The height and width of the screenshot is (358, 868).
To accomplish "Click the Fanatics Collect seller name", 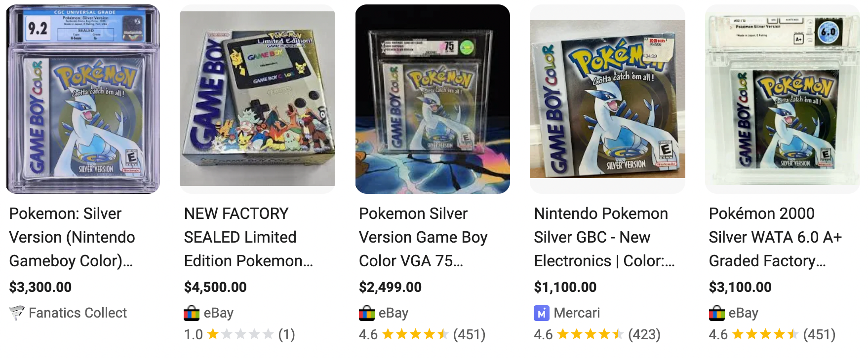I will [78, 313].
